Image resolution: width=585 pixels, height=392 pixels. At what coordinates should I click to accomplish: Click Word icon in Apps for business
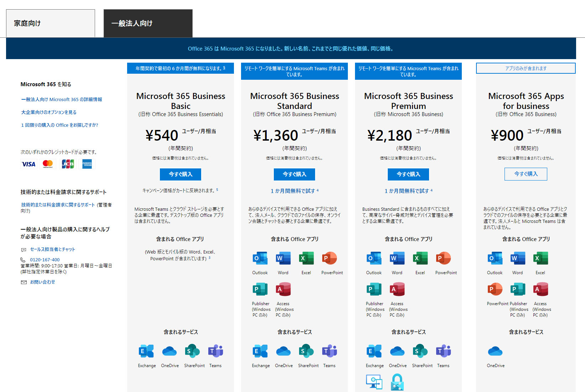click(x=518, y=258)
